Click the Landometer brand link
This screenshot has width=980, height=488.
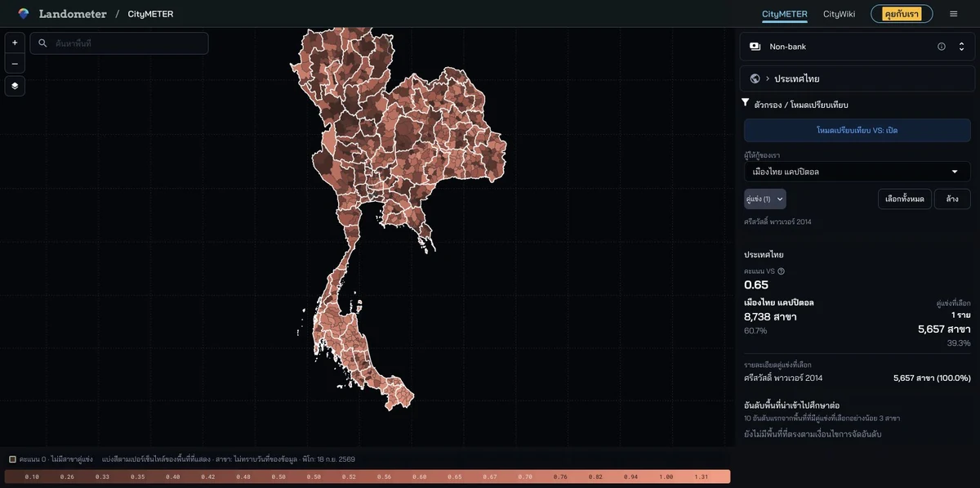tap(73, 14)
